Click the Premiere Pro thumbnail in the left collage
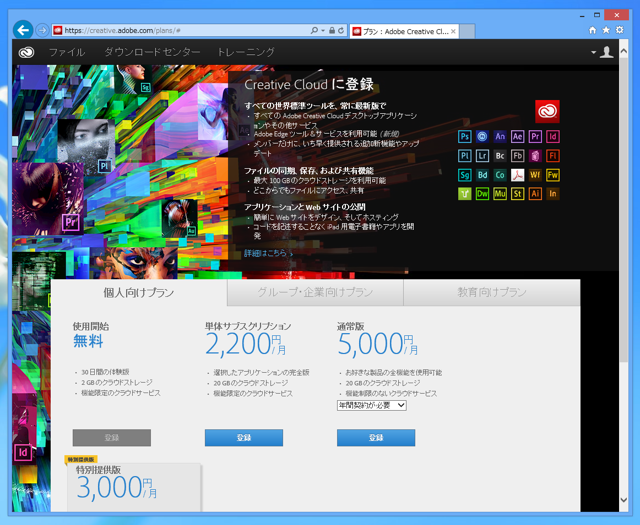The height and width of the screenshot is (525, 640). click(48, 198)
